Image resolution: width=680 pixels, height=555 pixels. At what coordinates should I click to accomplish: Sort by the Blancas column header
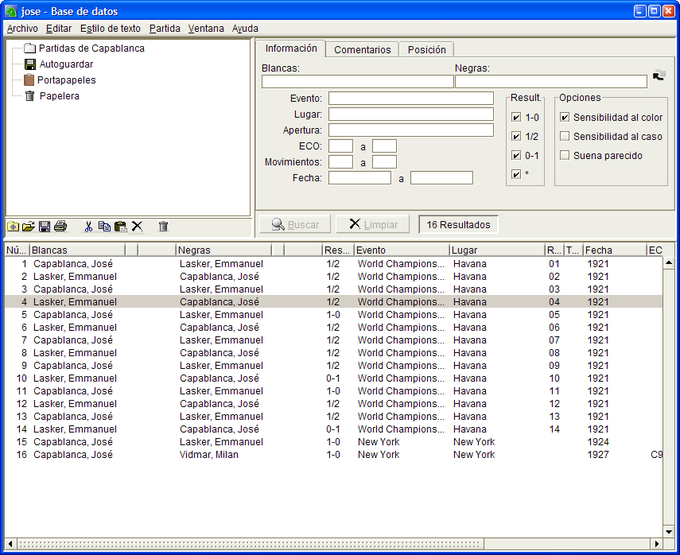(77, 250)
